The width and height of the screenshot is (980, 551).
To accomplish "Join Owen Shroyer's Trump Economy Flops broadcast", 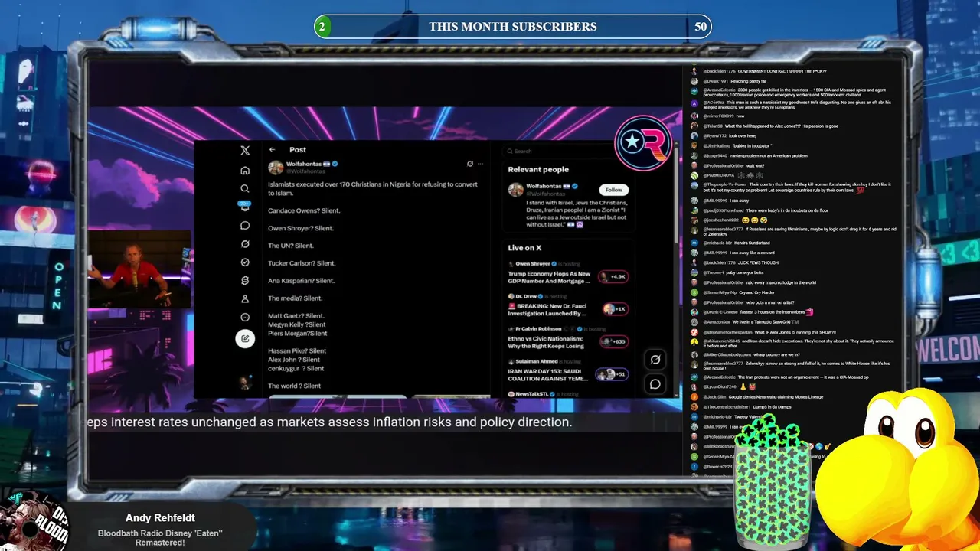I will [550, 277].
